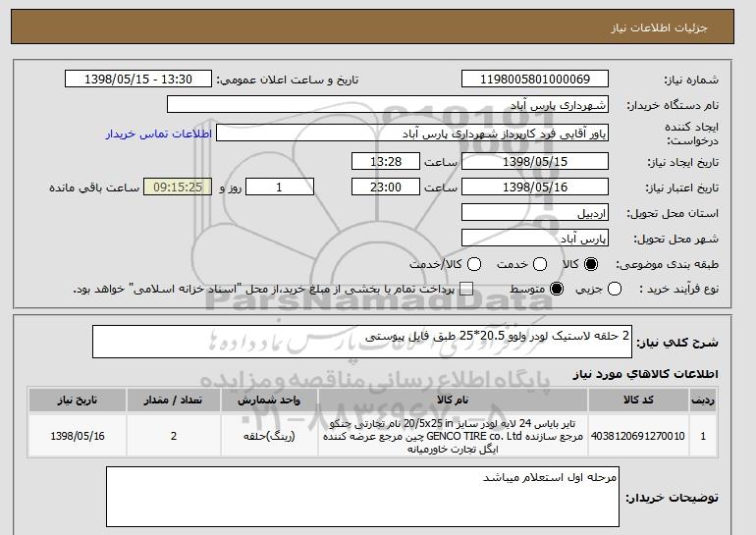This screenshot has height=535, width=756.
Task: Click the quantity cell showing 2
Action: (x=174, y=436)
